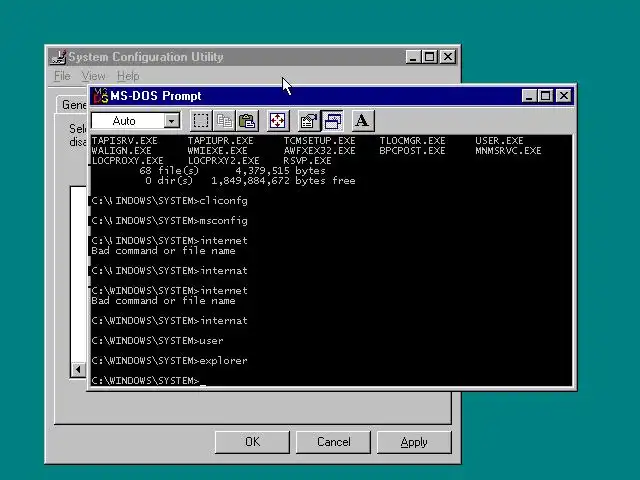Click the msconfig command line

click(169, 221)
